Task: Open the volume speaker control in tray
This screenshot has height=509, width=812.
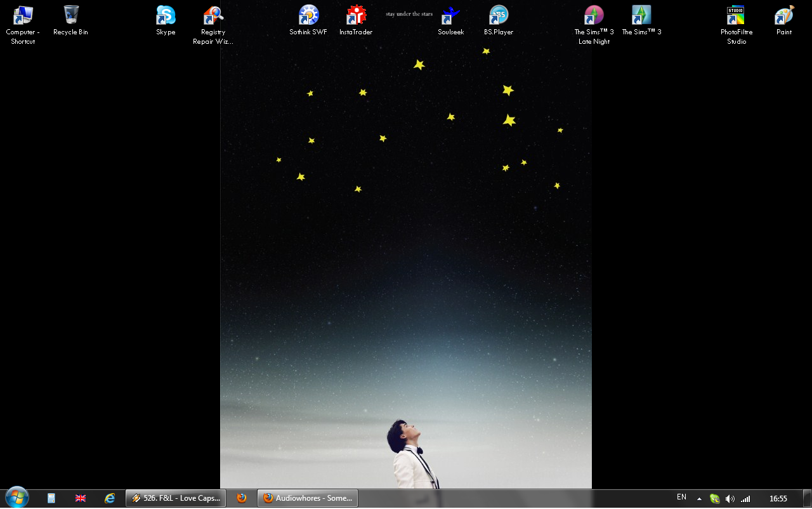Action: [730, 499]
